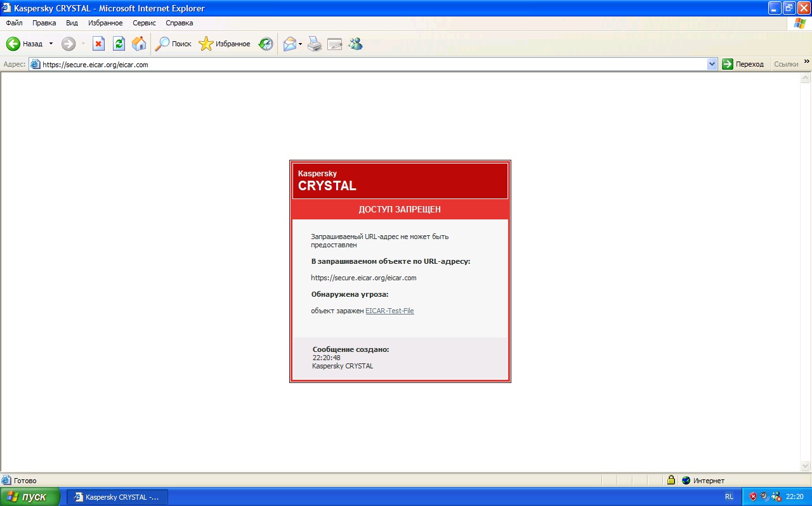Open the Справка menu
The width and height of the screenshot is (812, 506).
coord(179,23)
